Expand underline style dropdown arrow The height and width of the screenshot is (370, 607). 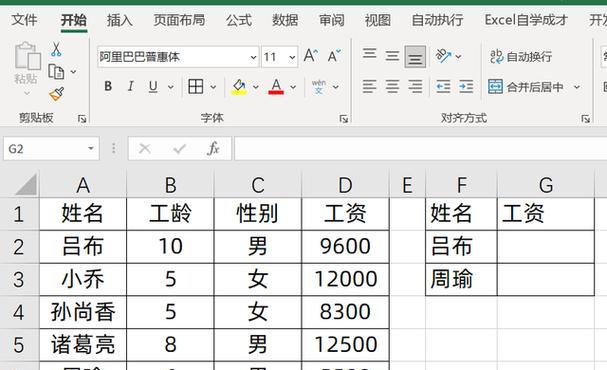(171, 87)
